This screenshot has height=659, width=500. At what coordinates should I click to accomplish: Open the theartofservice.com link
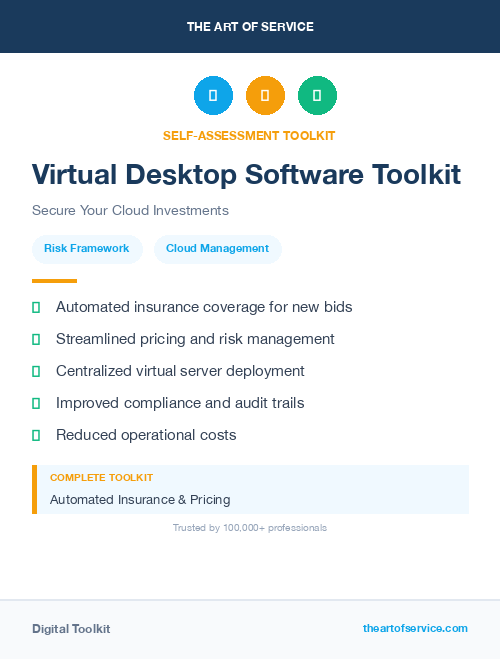click(415, 628)
